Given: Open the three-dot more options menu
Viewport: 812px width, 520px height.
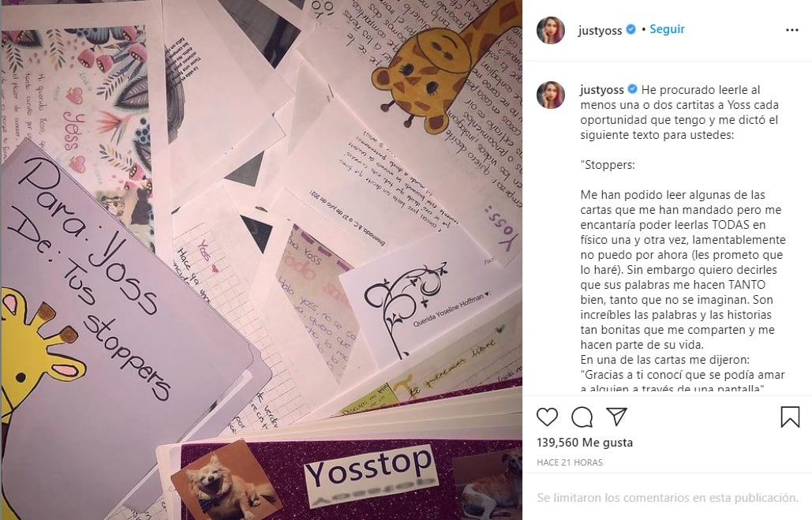Looking at the screenshot, I should [x=791, y=30].
